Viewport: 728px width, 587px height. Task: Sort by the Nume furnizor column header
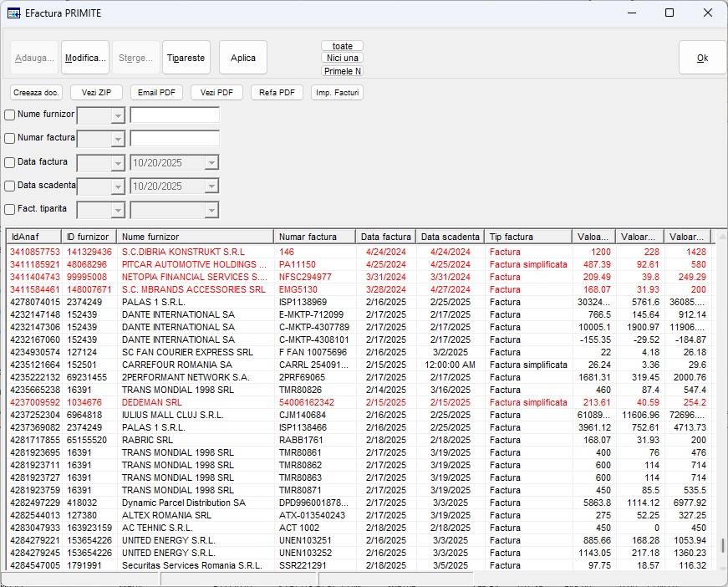[x=195, y=237]
